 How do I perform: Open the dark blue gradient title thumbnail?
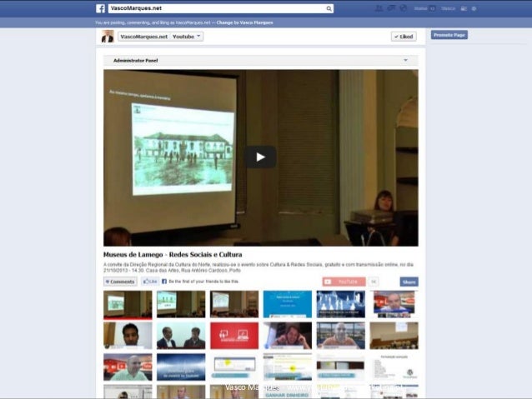(181, 367)
